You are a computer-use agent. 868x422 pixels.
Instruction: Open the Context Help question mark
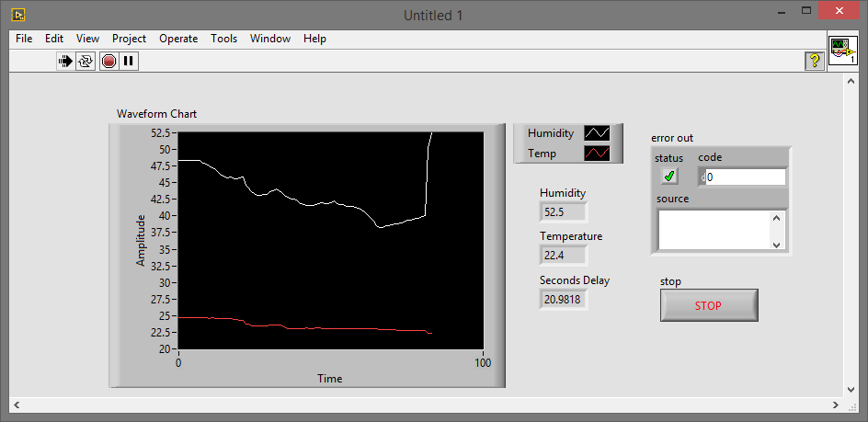pos(814,62)
